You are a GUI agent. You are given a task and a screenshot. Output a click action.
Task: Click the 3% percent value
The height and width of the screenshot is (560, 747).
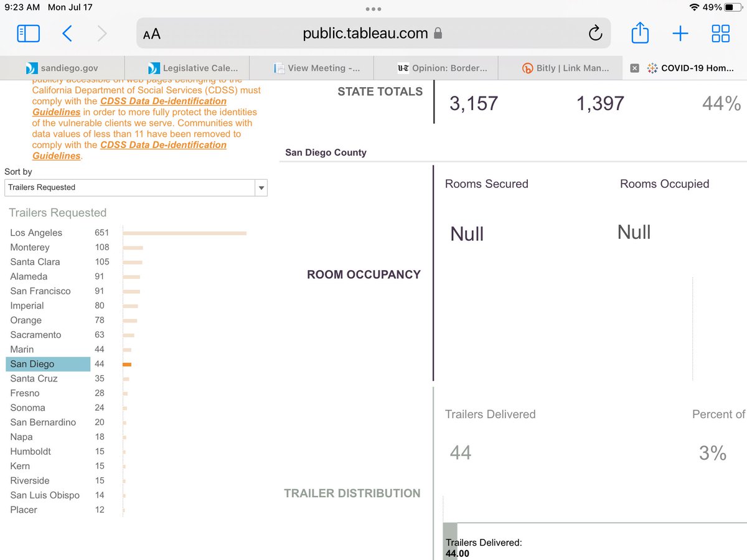[713, 454]
